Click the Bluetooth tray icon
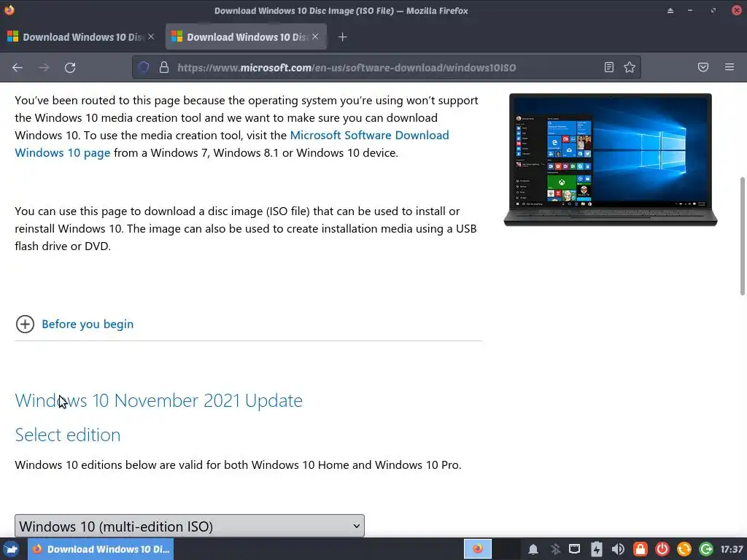 (555, 549)
